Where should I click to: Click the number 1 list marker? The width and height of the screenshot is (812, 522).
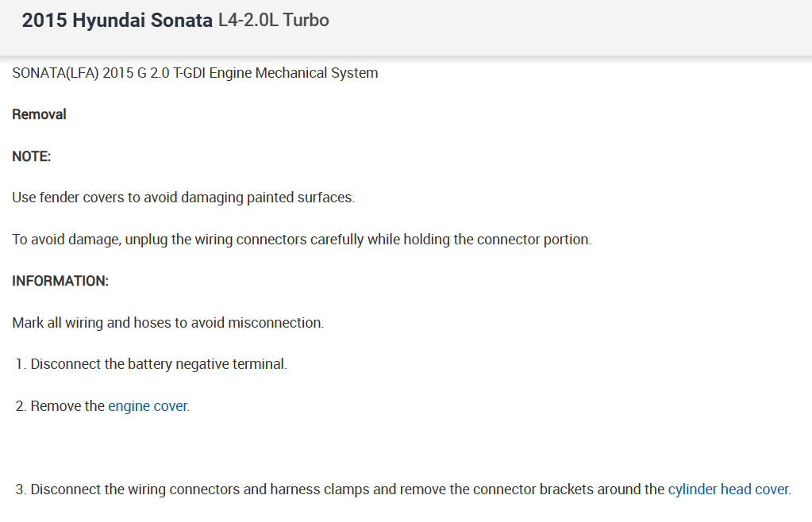click(x=20, y=364)
